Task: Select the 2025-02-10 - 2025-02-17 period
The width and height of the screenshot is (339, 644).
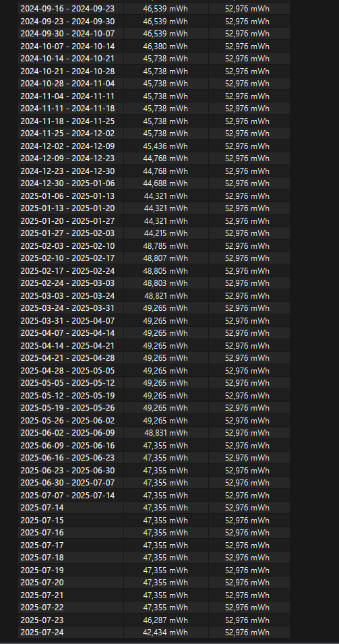Action: [x=67, y=258]
